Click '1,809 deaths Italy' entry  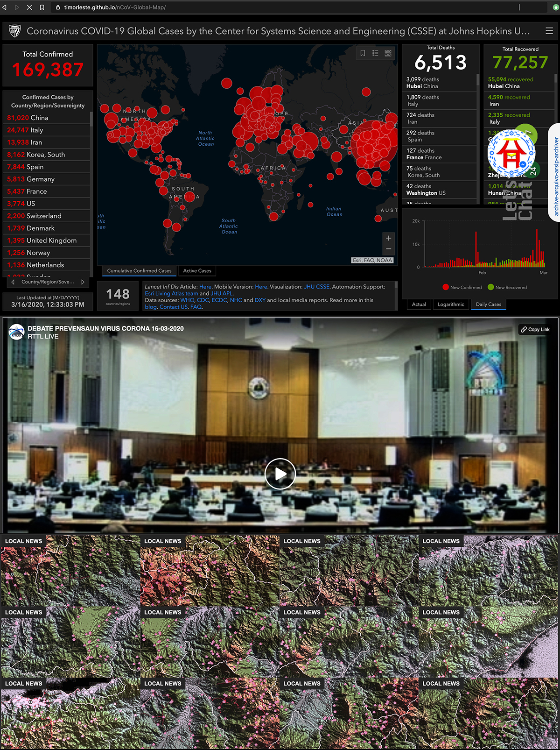click(440, 101)
